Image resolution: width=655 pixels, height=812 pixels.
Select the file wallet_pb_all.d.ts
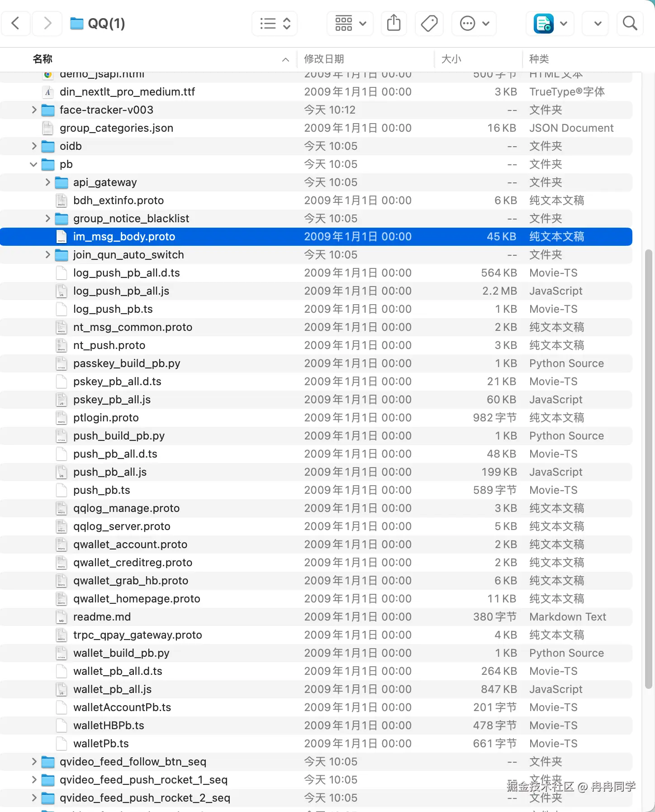click(x=316, y=671)
